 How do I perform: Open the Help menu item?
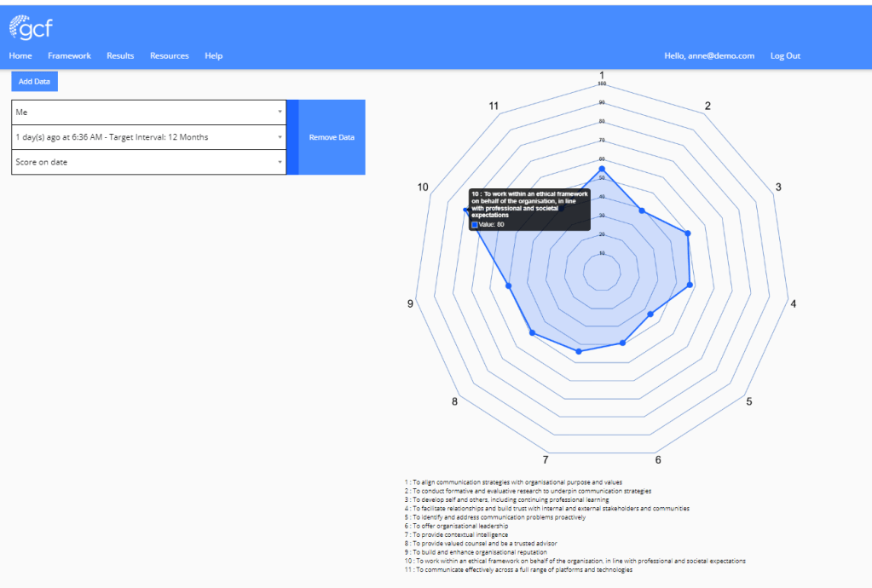[213, 56]
